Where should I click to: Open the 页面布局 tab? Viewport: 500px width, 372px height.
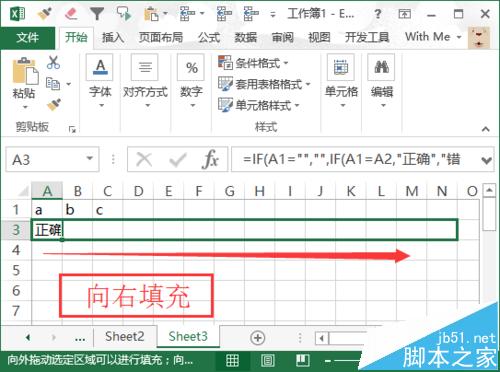point(161,37)
